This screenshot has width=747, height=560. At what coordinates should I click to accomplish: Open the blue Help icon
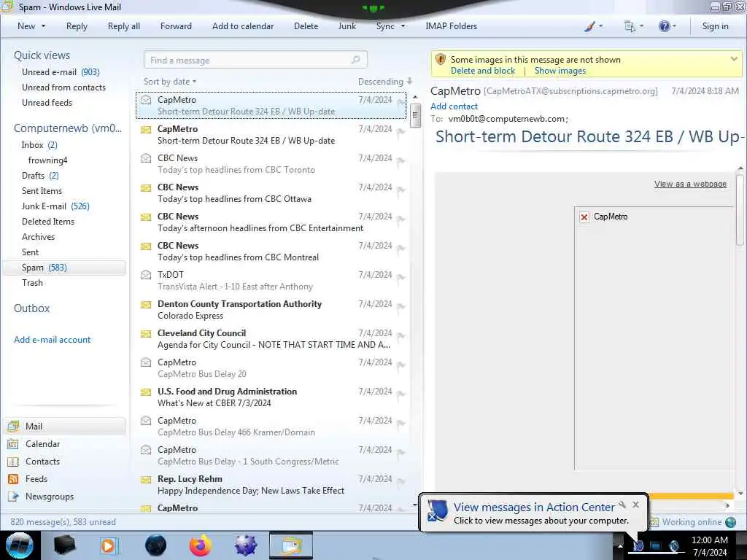tap(664, 26)
